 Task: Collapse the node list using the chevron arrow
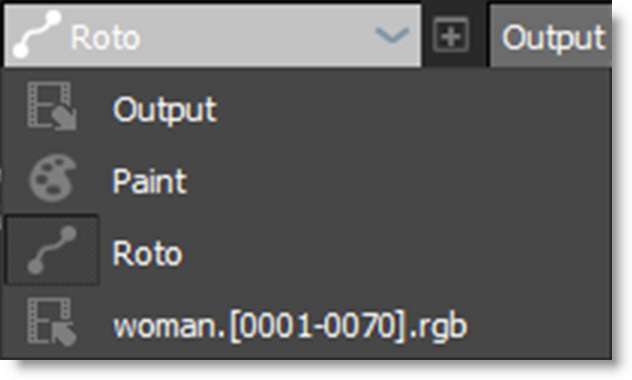pyautogui.click(x=392, y=35)
